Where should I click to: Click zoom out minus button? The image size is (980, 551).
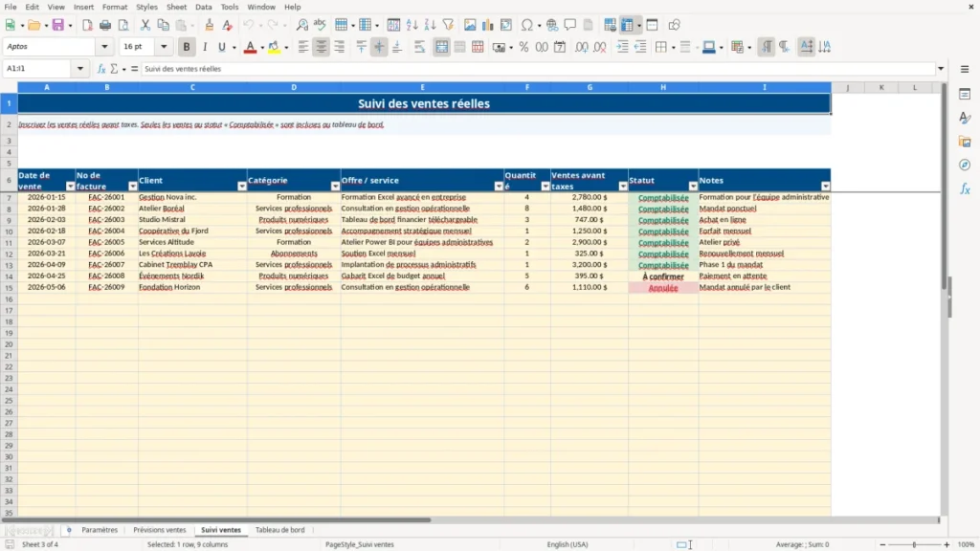pyautogui.click(x=882, y=544)
